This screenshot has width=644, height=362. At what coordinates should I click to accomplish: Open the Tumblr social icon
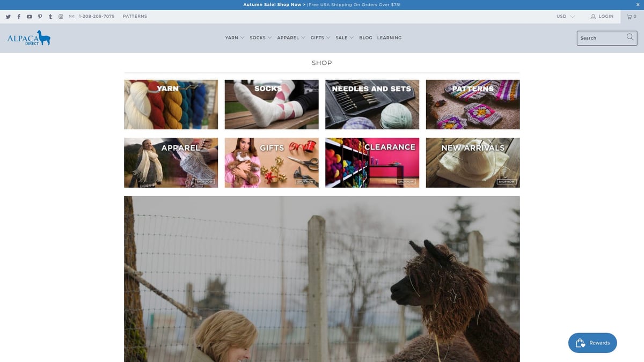50,17
